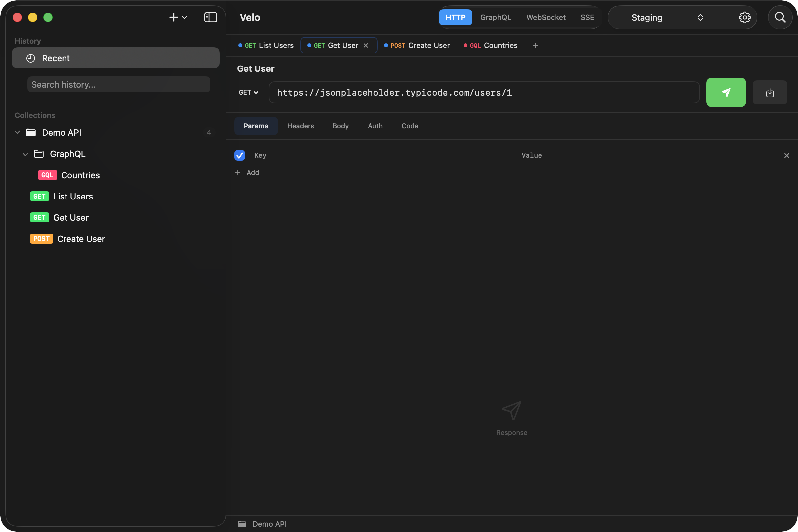Click the request URL field
This screenshot has height=532, width=798.
tap(484, 92)
